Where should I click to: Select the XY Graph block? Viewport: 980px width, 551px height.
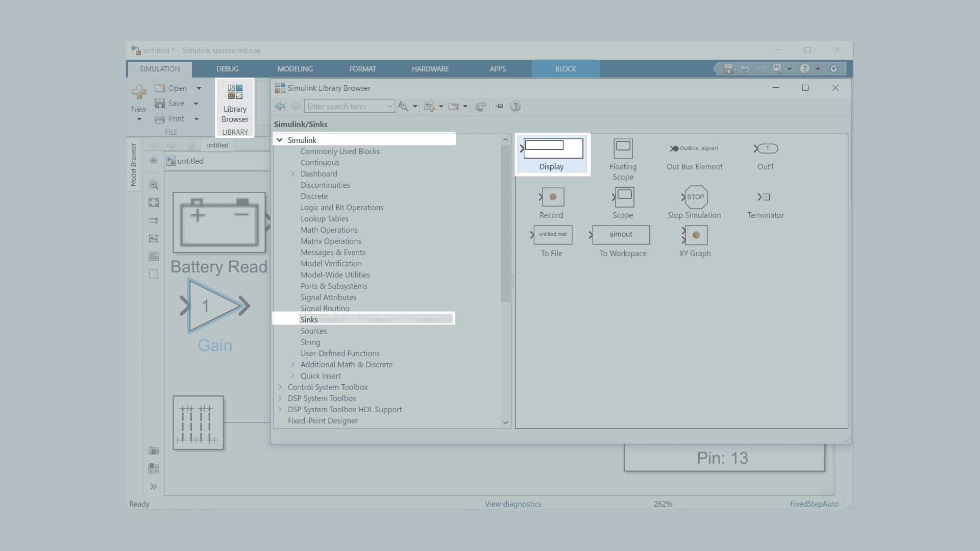695,235
